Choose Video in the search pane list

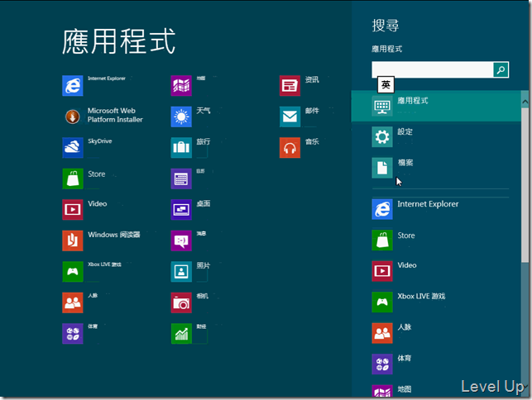(x=436, y=271)
